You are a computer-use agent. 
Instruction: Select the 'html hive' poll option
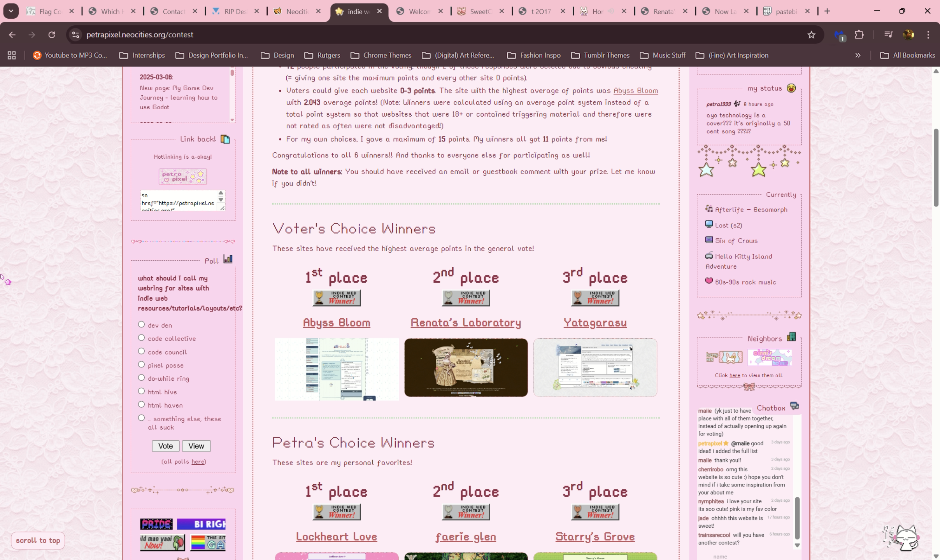(142, 391)
